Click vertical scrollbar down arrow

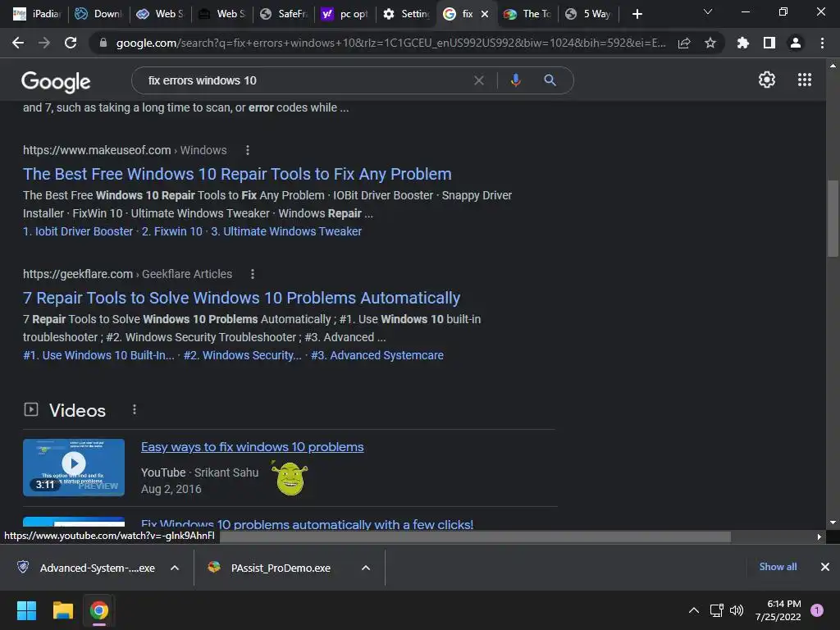coord(833,523)
